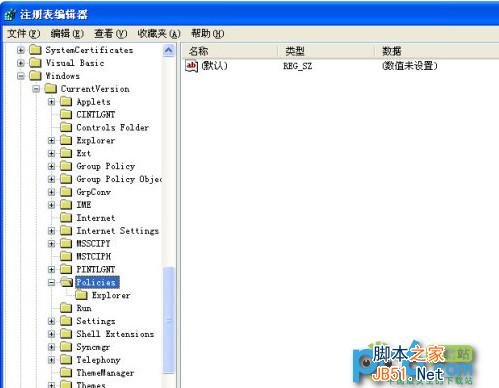Click the PINTLGNT folder icon
This screenshot has height=388, width=499.
(66, 269)
